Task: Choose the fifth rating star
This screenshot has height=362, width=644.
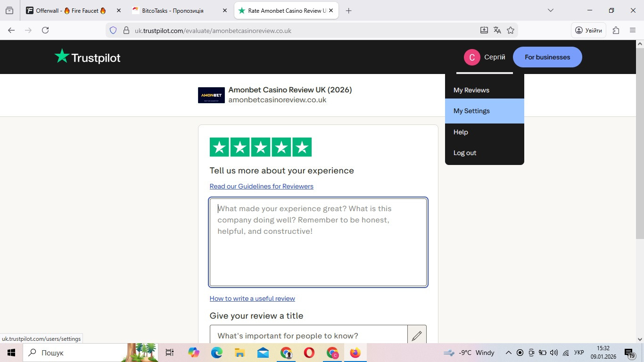Action: (x=302, y=147)
